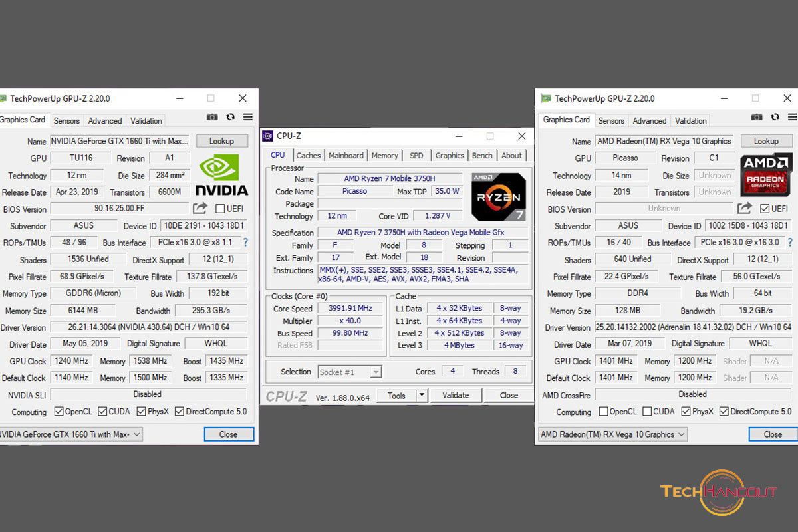This screenshot has height=532, width=798.
Task: Click Bus Interface question mark in AMD GPU-Z
Action: coord(790,243)
